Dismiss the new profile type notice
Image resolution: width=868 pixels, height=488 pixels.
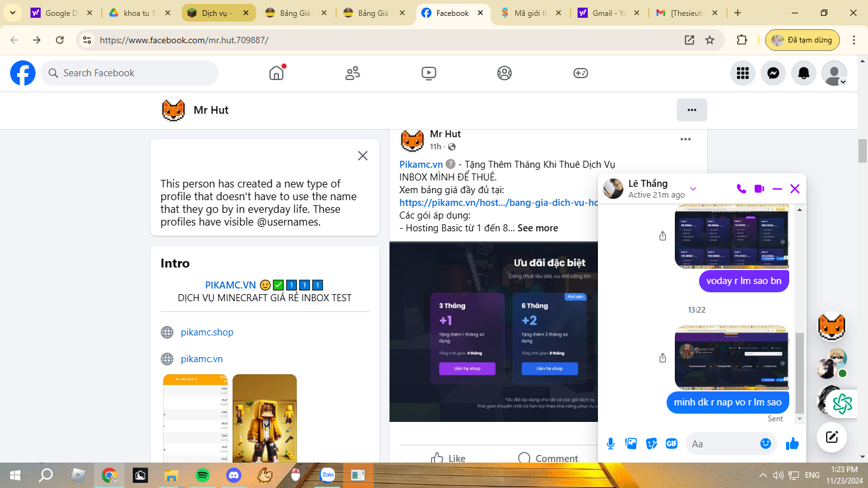[363, 156]
